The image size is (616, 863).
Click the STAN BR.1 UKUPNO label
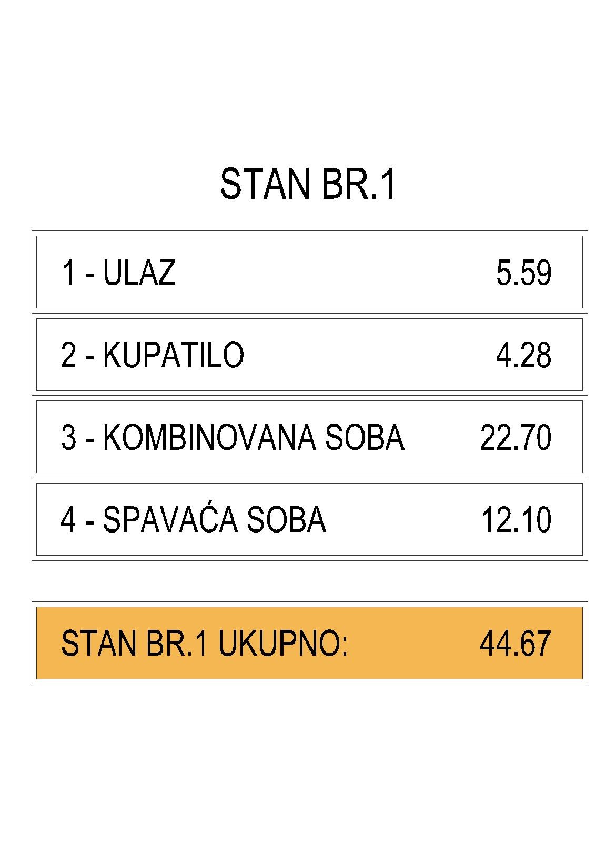tap(205, 643)
